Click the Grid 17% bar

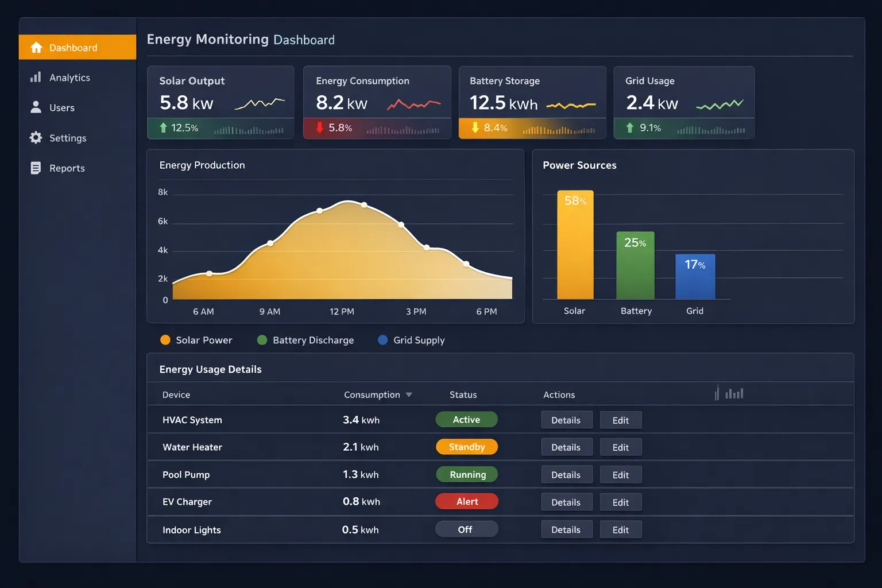(x=695, y=277)
